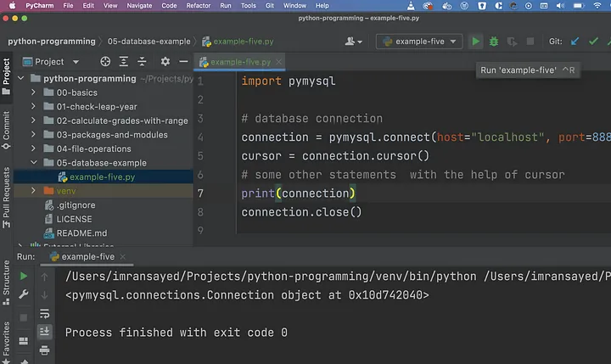The image size is (611, 364).
Task: Expand the 00-basics folder
Action: [x=33, y=92]
